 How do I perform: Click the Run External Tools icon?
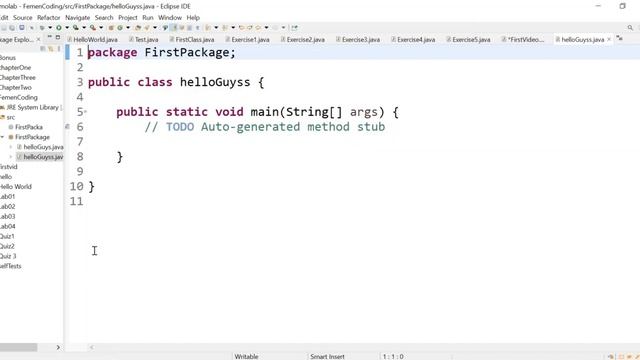[x=93, y=28]
